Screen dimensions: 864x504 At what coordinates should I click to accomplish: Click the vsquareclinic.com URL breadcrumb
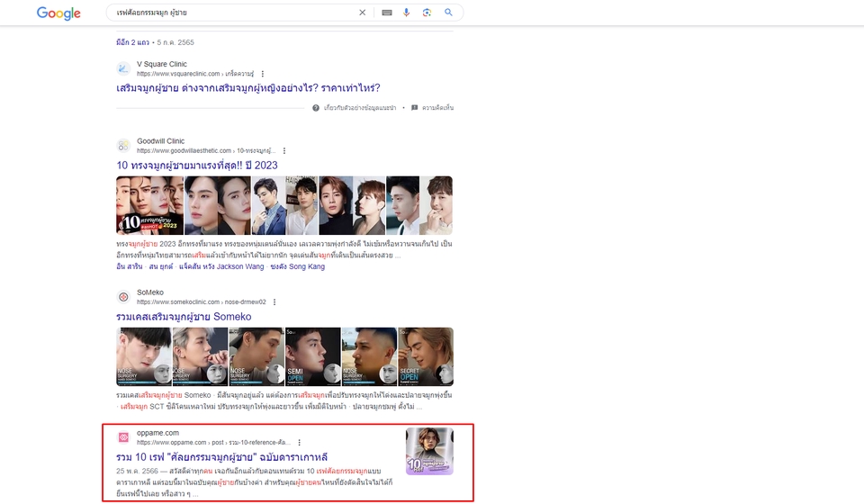[195, 74]
